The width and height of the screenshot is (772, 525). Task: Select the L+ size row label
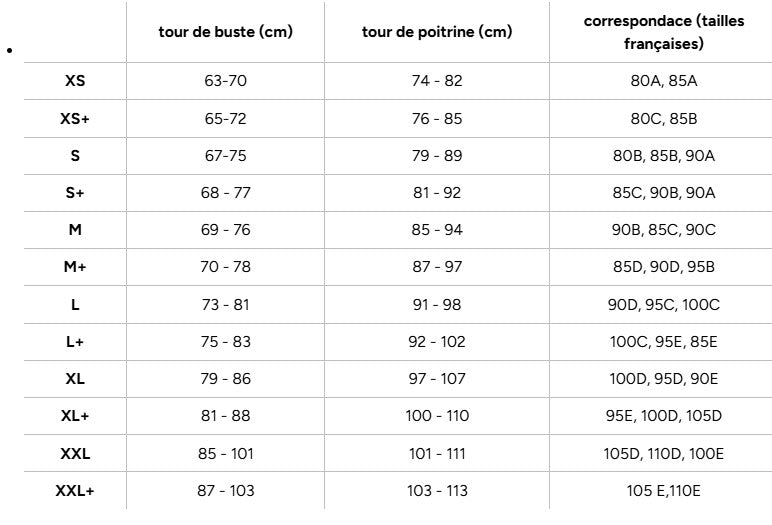[x=75, y=342]
